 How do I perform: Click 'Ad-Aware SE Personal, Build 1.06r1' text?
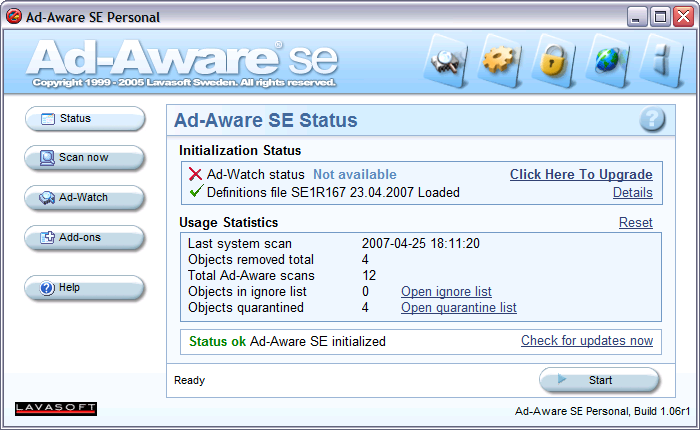pos(602,411)
